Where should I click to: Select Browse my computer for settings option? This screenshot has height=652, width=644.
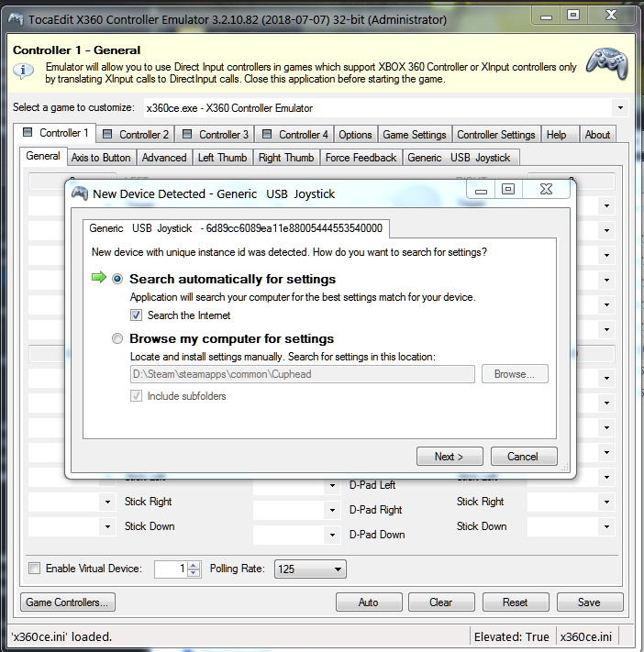[117, 338]
